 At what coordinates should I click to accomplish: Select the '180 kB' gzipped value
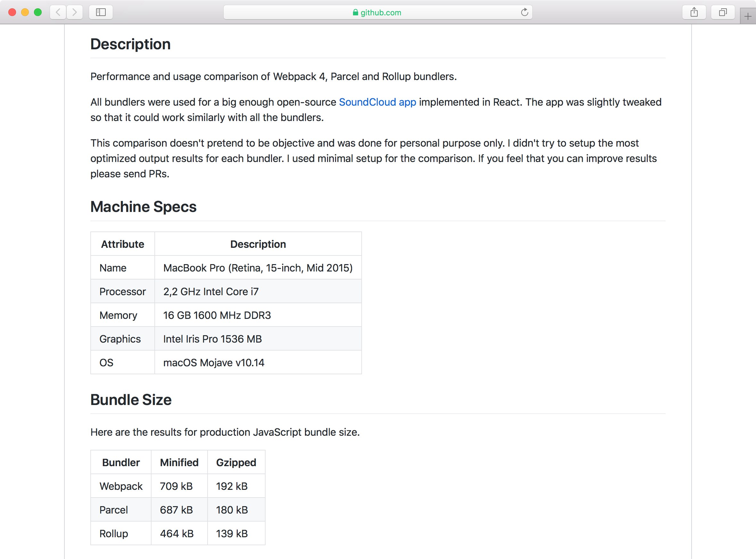236,510
